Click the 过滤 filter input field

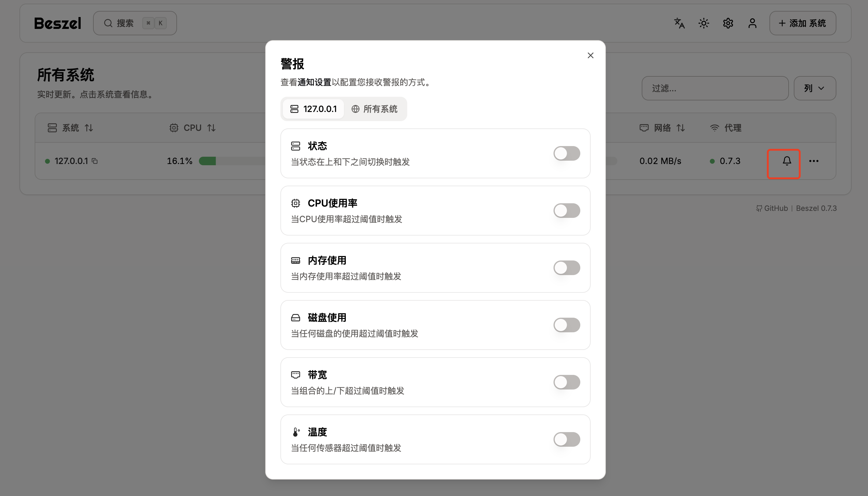coord(715,88)
